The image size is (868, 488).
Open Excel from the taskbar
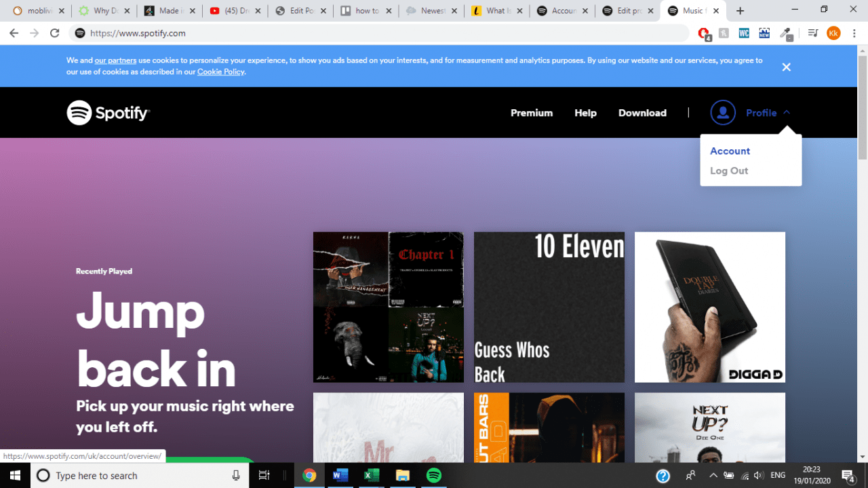point(372,475)
